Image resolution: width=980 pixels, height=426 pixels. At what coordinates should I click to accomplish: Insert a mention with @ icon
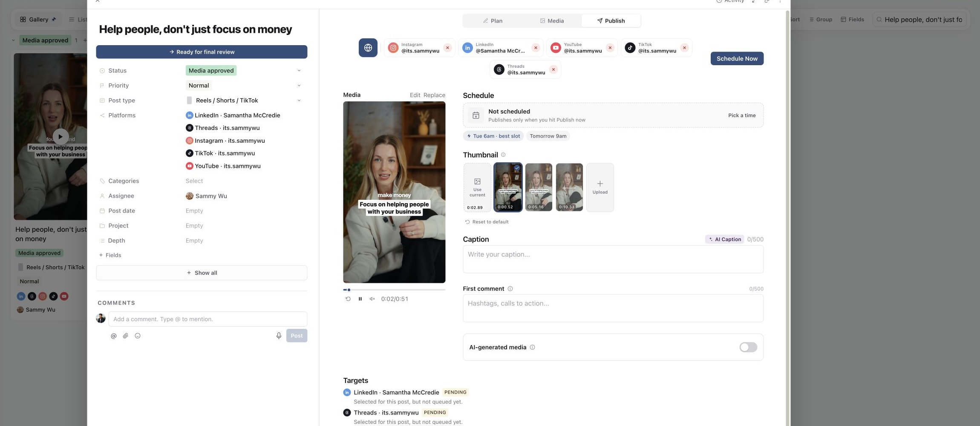(x=114, y=336)
